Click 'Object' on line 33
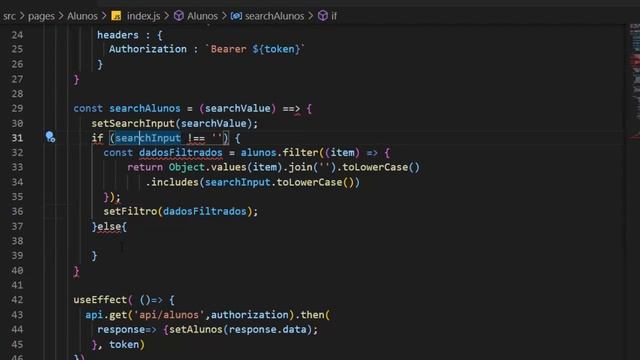640x360 pixels. 187,167
